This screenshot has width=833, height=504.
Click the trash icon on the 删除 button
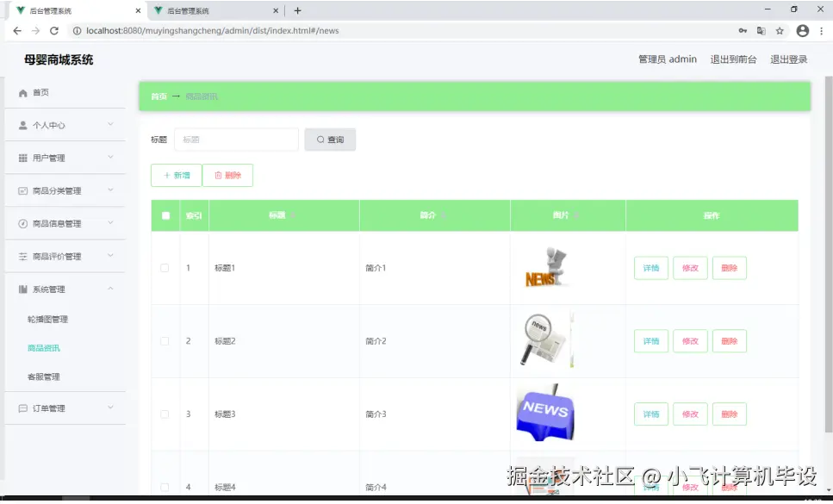click(219, 175)
